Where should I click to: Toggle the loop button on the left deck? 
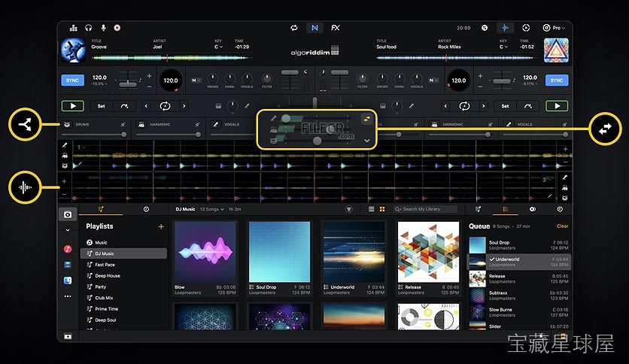(x=165, y=106)
